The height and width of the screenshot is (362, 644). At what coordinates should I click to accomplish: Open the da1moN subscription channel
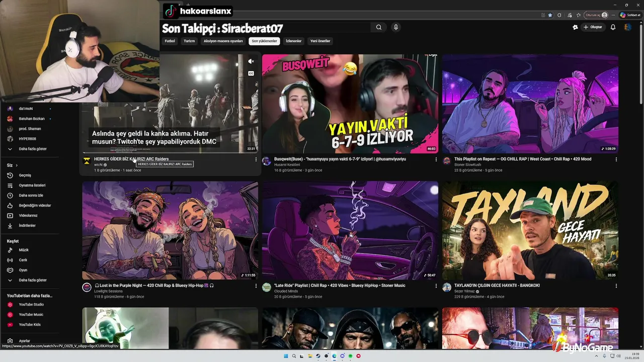30,109
